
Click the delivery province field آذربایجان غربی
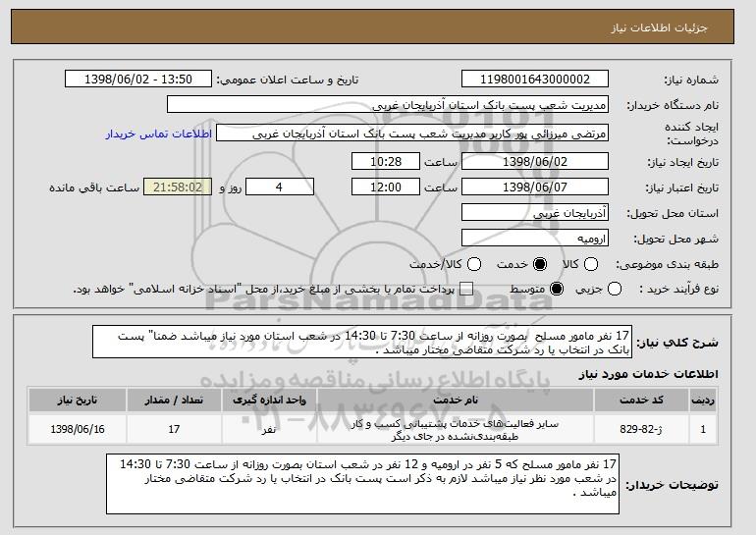point(535,213)
